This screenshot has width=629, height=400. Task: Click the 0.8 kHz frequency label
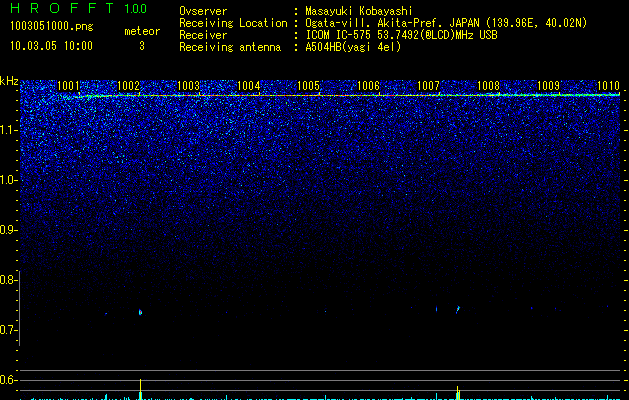pos(7,280)
